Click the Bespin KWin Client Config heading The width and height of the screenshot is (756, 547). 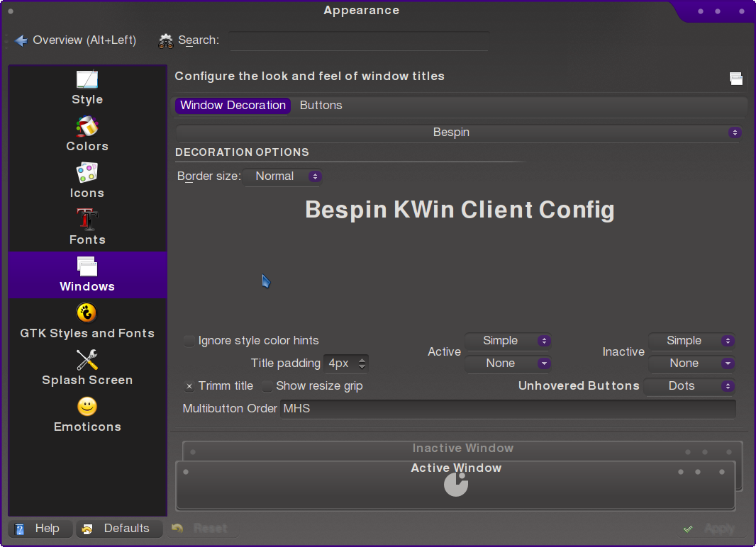pyautogui.click(x=460, y=210)
